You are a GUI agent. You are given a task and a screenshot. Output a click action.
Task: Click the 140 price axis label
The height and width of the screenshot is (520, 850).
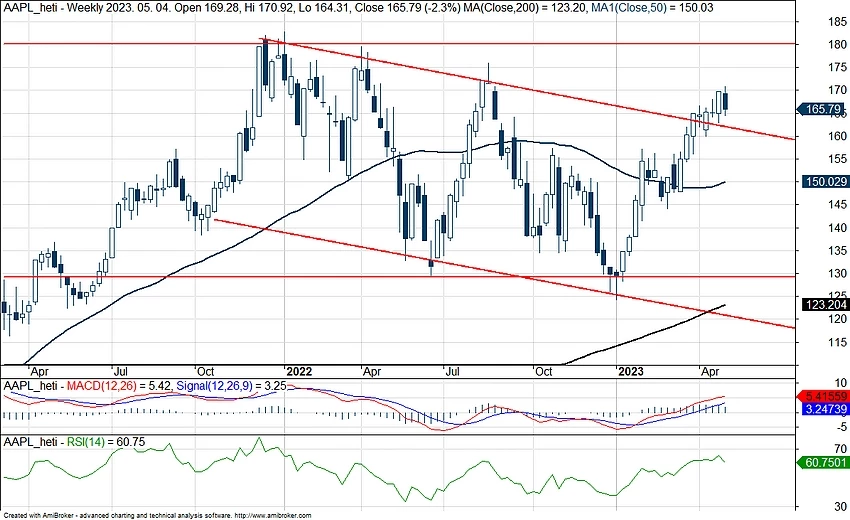pos(838,228)
